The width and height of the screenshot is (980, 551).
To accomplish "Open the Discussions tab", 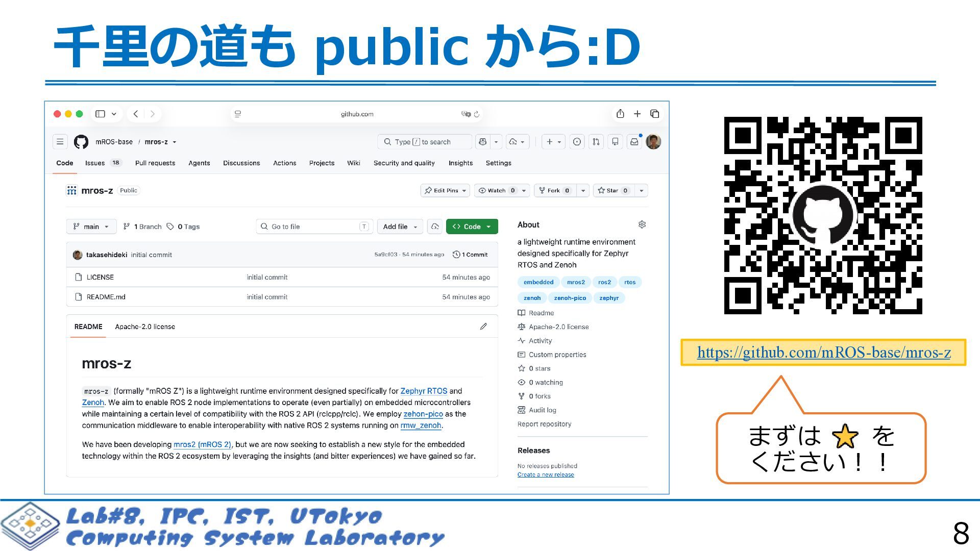I will 241,163.
